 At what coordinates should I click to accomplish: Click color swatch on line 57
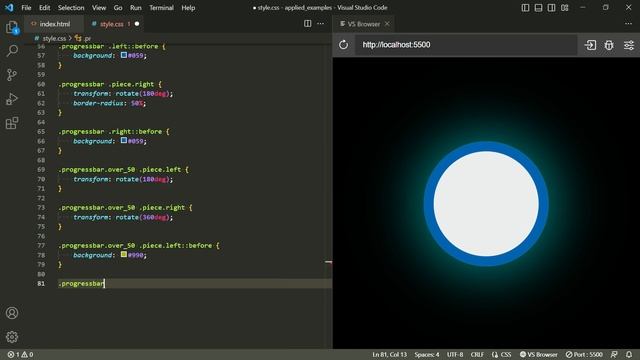click(124, 55)
